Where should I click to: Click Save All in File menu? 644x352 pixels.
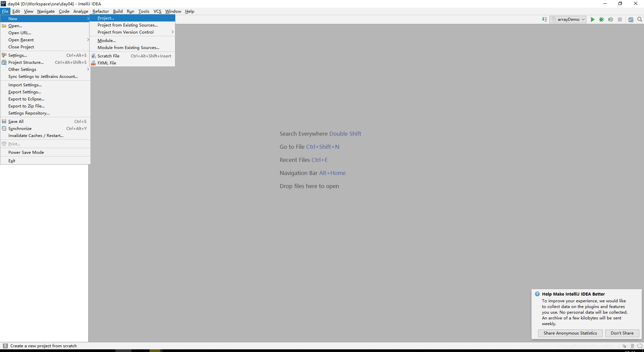point(45,121)
